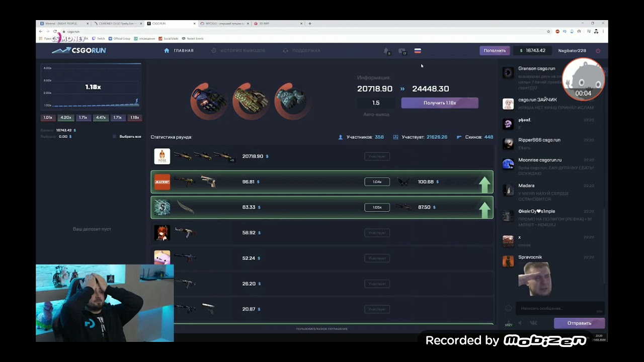
Task: Select the camo green gloves skin
Action: (250, 101)
